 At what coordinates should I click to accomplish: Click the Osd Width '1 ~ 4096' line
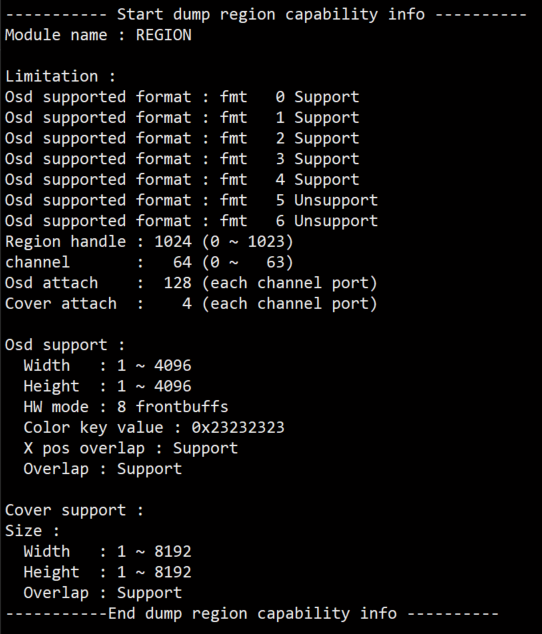pos(107,366)
